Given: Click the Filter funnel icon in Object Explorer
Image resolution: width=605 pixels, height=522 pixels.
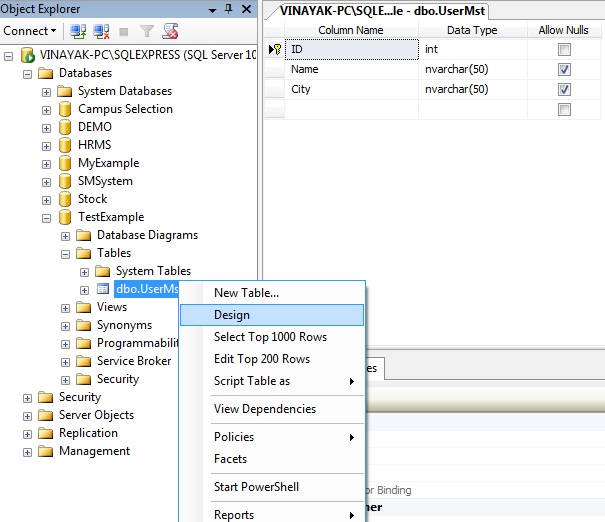Looking at the screenshot, I should [x=147, y=31].
